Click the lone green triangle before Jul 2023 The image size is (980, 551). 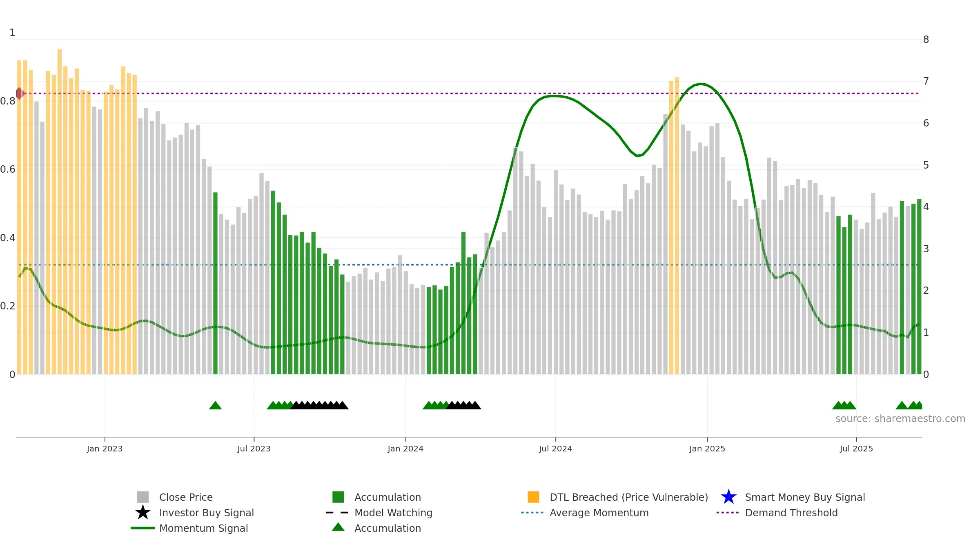click(215, 405)
